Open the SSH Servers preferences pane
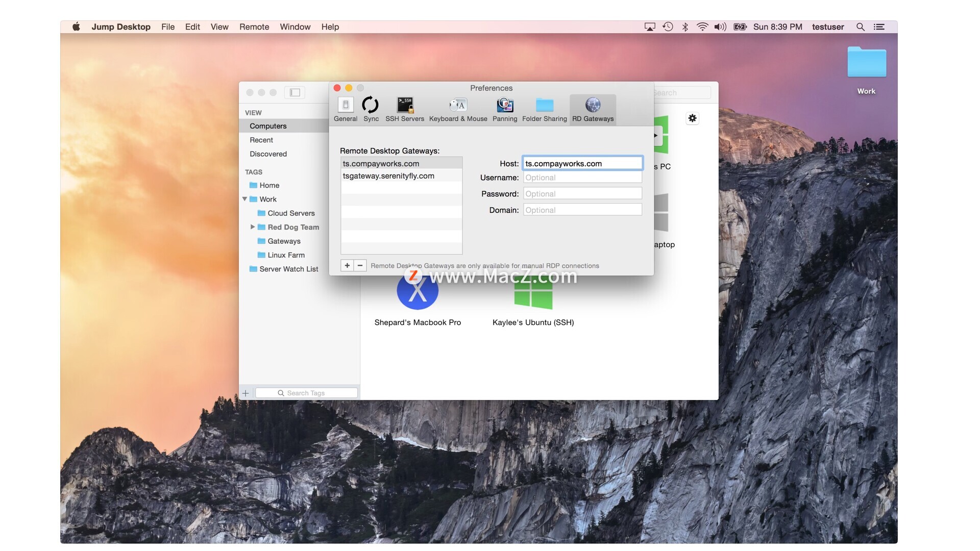Screen dimensions: 980x551 pyautogui.click(x=405, y=110)
